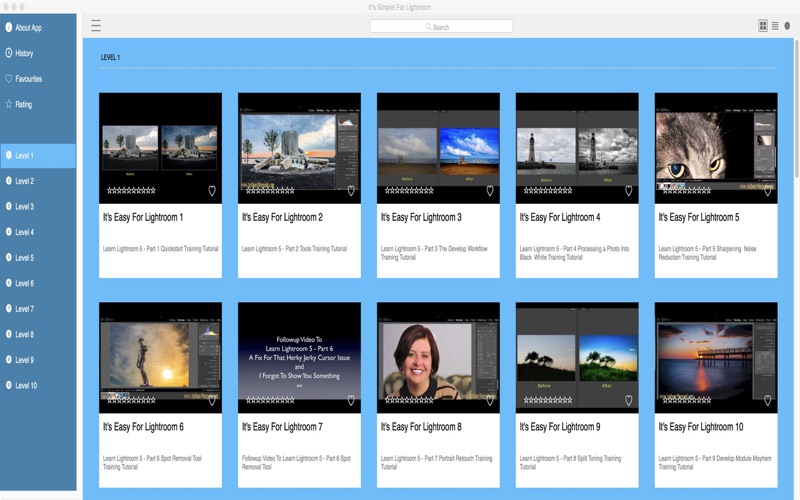Select Level 5 in sidebar
The image size is (800, 500).
(38, 258)
